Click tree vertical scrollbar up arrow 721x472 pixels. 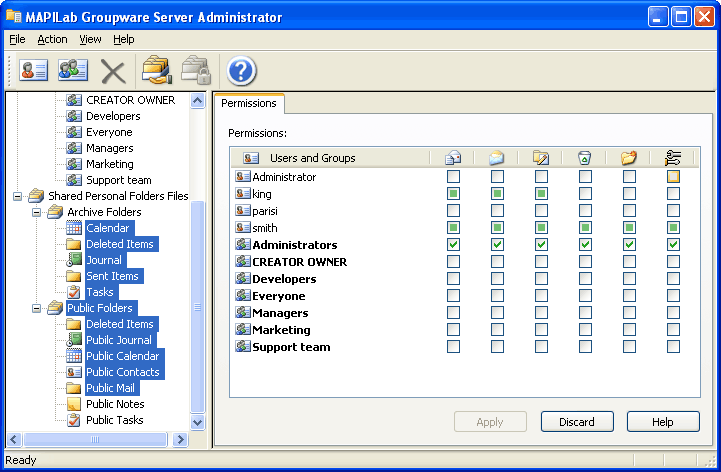(198, 101)
